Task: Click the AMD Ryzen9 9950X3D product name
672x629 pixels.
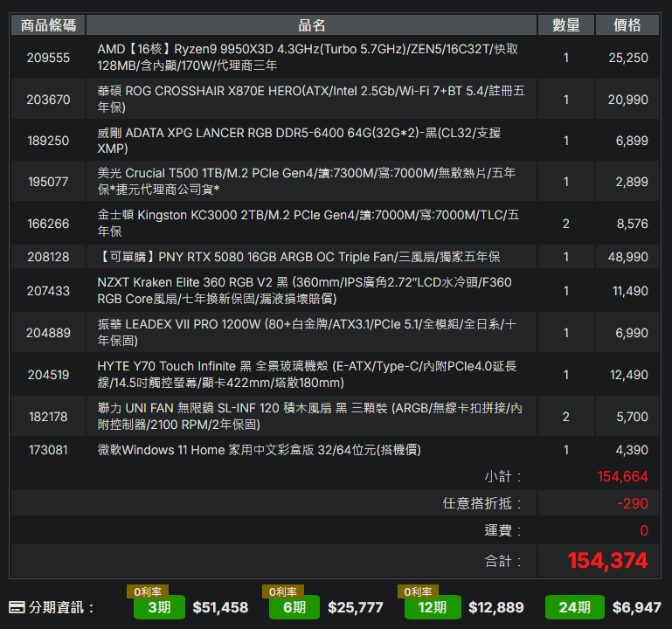Action: pos(308,58)
